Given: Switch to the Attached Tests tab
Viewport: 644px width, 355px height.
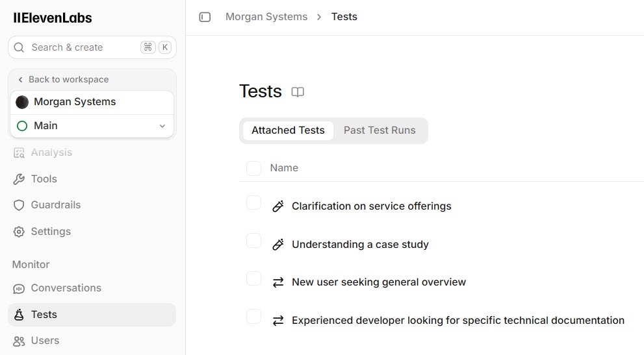Looking at the screenshot, I should [x=288, y=130].
